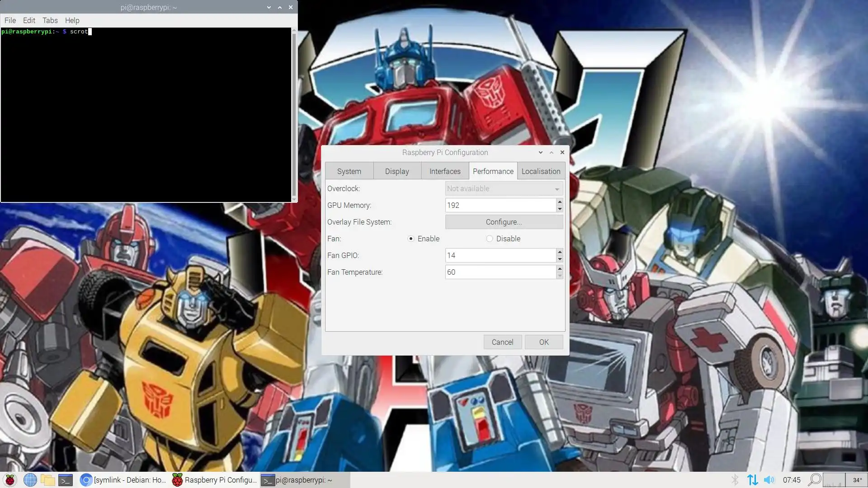Viewport: 868px width, 488px height.
Task: Increase the GPU Memory value with up arrow
Action: pyautogui.click(x=560, y=202)
